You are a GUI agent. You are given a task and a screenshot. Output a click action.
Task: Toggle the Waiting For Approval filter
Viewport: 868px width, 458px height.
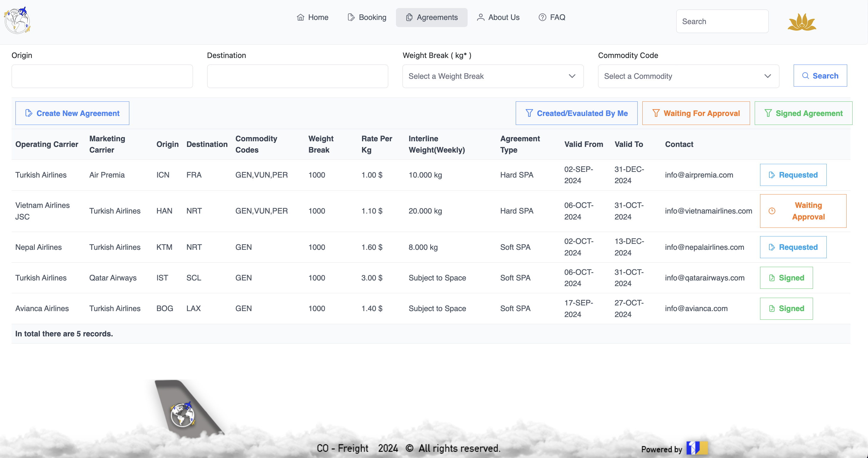pos(696,113)
